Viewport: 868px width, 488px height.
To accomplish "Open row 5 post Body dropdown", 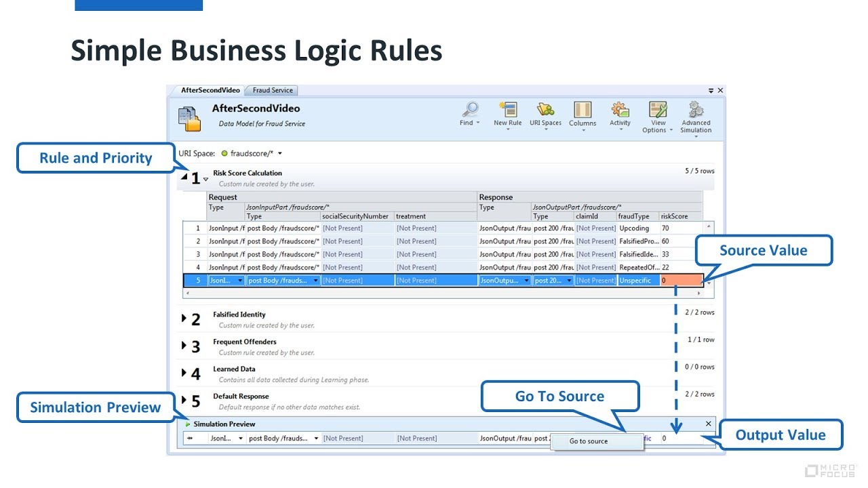I will [x=315, y=281].
